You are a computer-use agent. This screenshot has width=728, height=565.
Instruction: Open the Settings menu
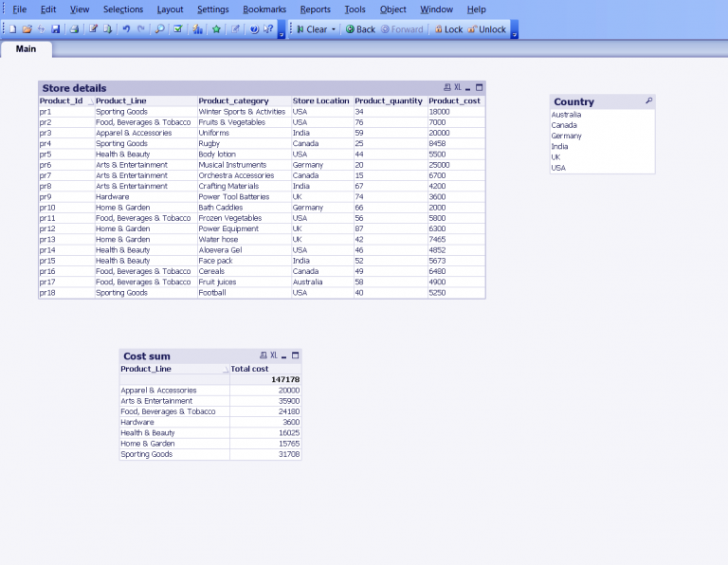(x=213, y=9)
